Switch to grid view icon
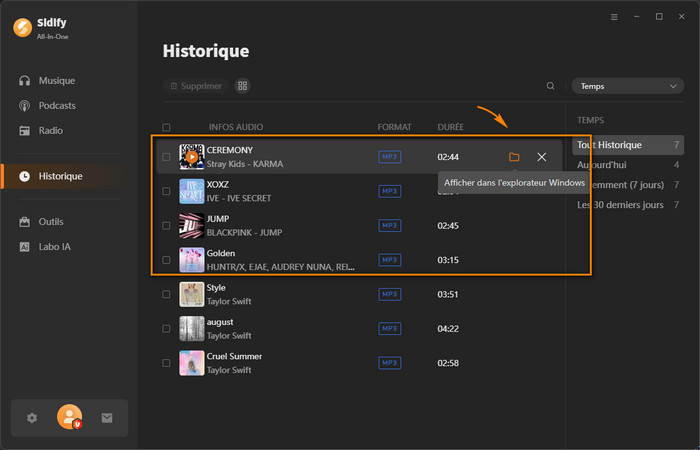This screenshot has width=700, height=450. pos(242,86)
